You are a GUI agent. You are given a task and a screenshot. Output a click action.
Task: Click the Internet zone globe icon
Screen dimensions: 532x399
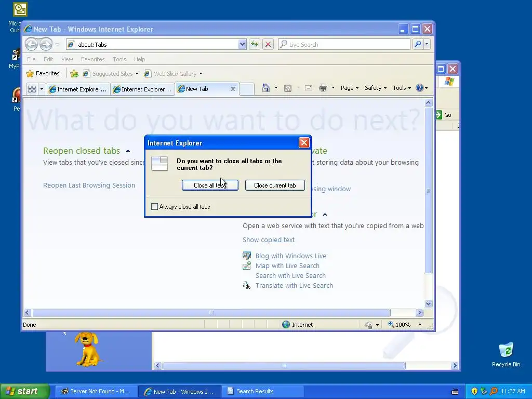(x=286, y=324)
